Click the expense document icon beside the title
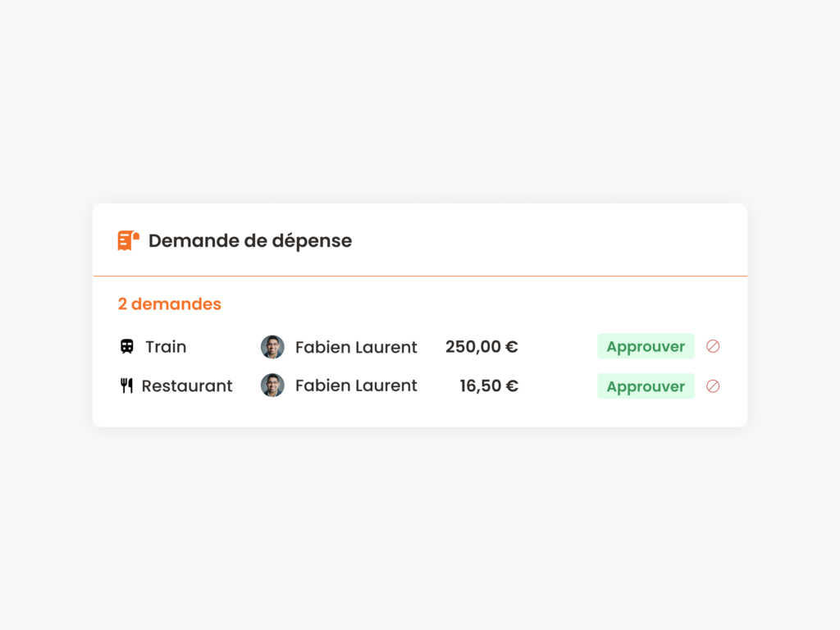Screen dimensions: 840x630 [x=126, y=240]
